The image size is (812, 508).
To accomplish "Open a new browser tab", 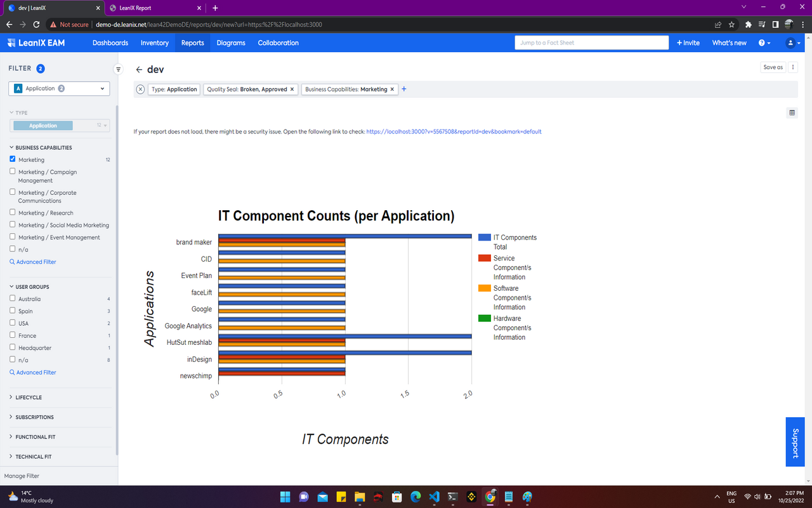I will click(215, 8).
